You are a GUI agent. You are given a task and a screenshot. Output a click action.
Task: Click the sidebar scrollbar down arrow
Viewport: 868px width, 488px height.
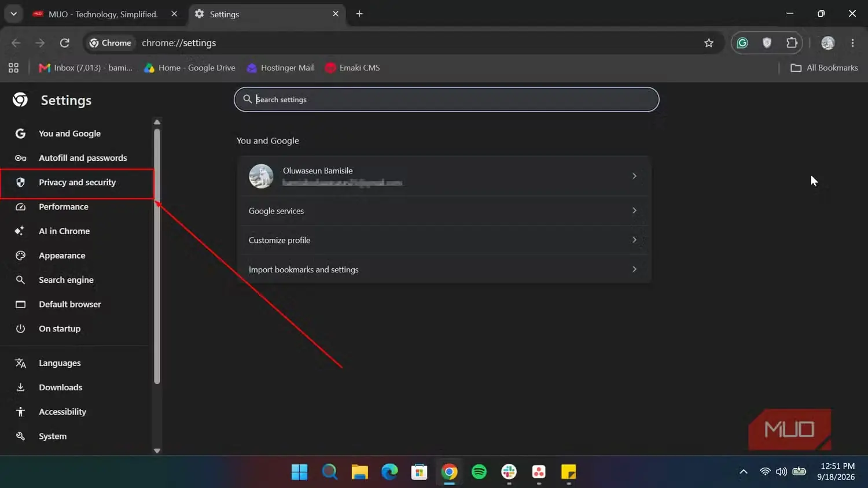pyautogui.click(x=157, y=450)
